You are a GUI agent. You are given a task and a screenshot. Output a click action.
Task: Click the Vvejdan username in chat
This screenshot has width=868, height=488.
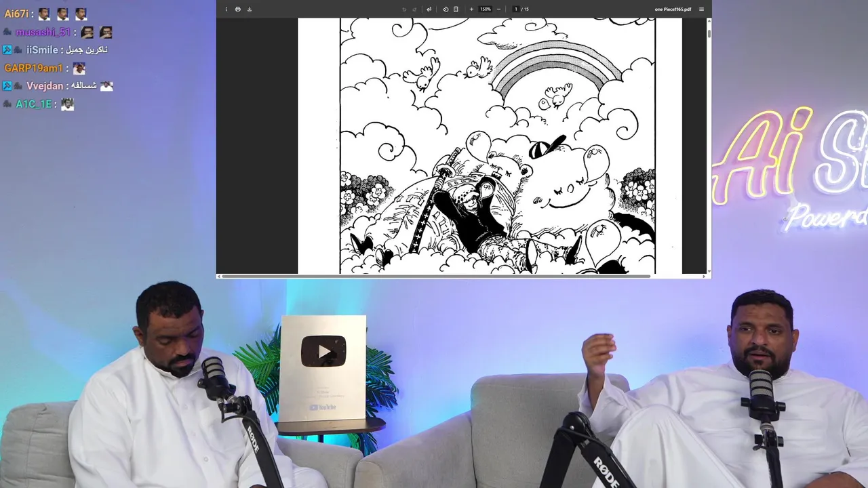45,86
